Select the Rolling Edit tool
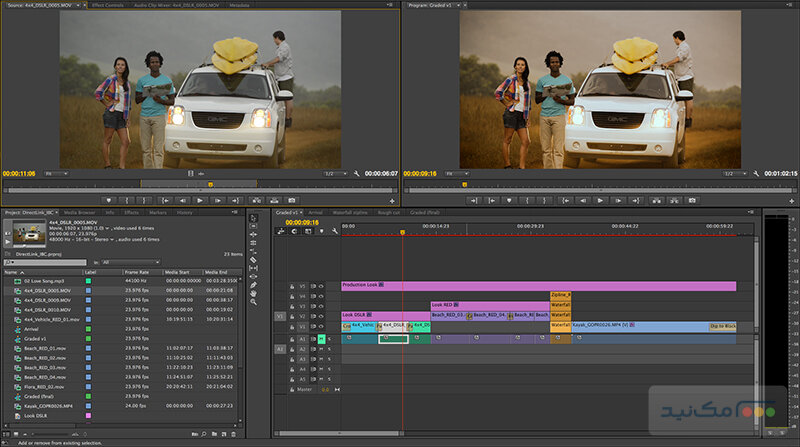The height and width of the screenshot is (447, 800). pyautogui.click(x=254, y=243)
